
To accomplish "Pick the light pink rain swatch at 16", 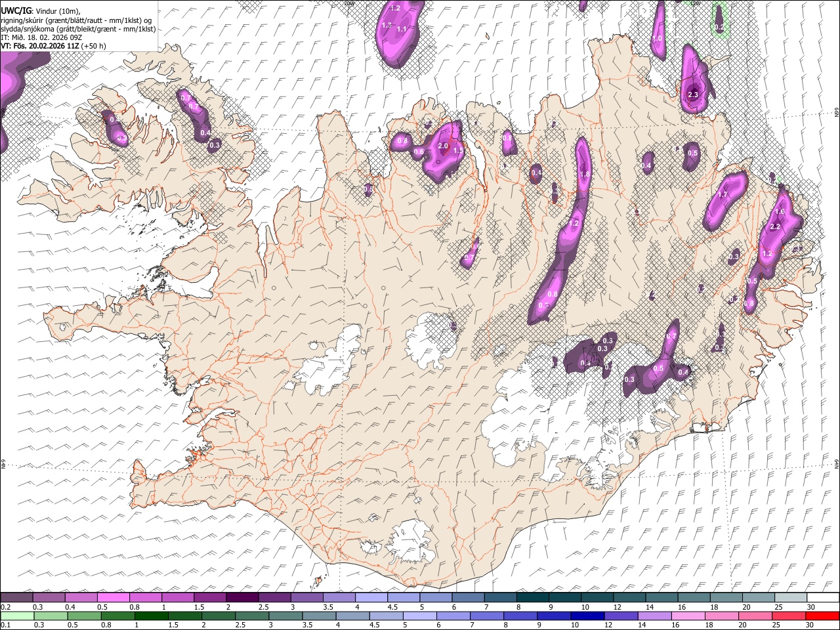I will [689, 616].
